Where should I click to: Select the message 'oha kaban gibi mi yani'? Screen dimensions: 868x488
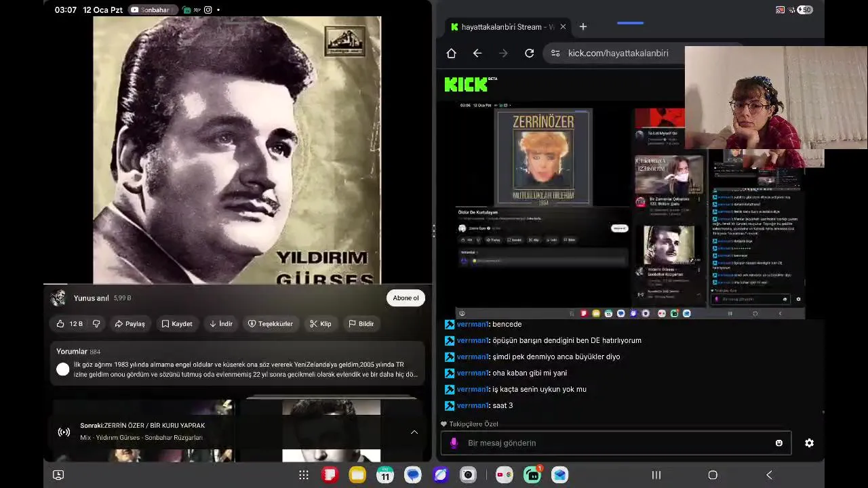530,373
